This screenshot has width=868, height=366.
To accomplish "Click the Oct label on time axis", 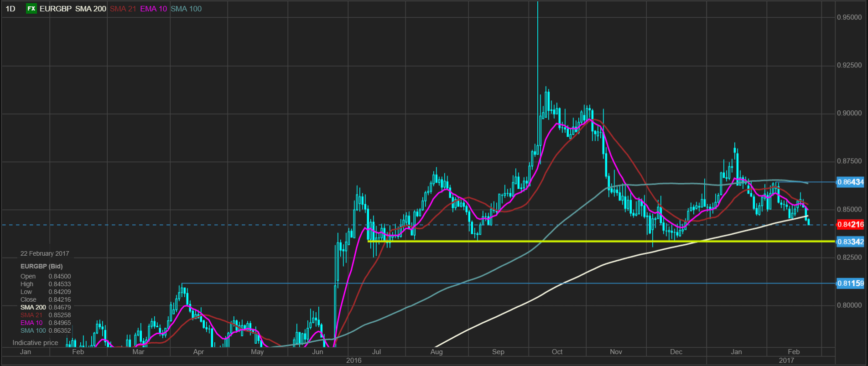I will [557, 352].
